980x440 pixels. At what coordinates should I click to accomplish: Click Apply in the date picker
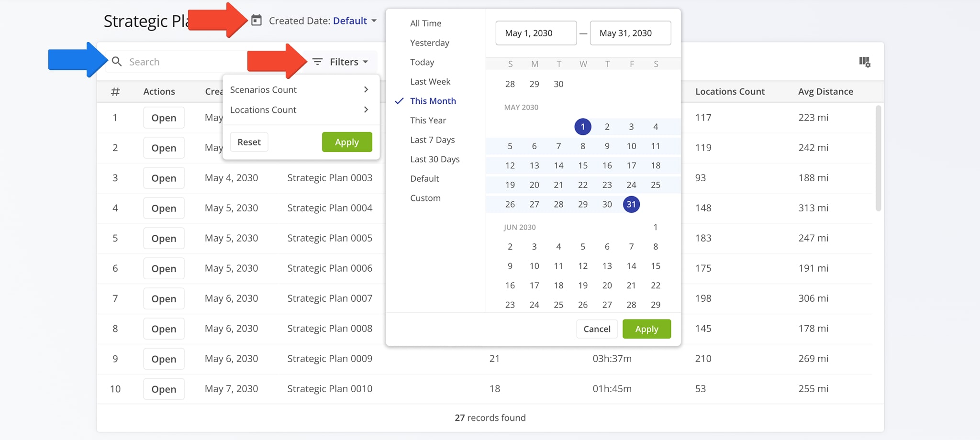coord(646,329)
